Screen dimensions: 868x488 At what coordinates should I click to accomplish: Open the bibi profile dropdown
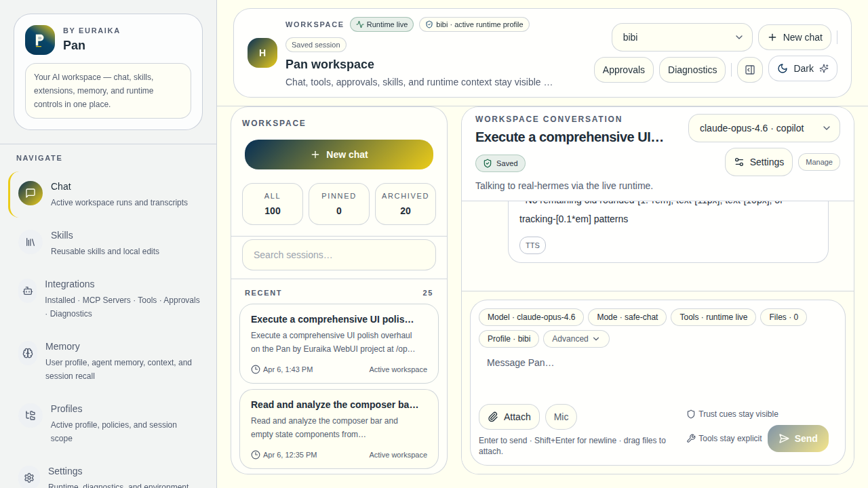point(682,37)
